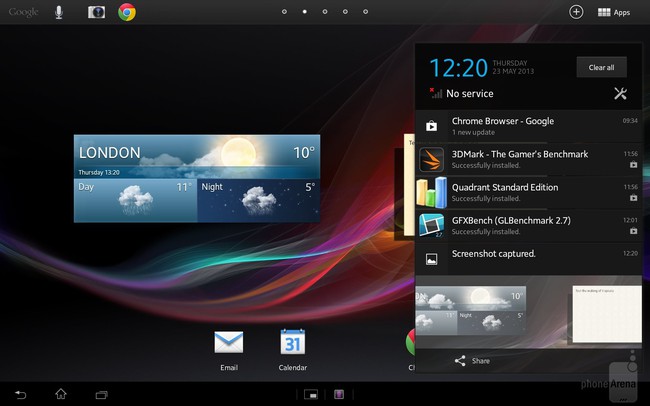
Task: Open quick settings wrench icon
Action: pyautogui.click(x=620, y=93)
